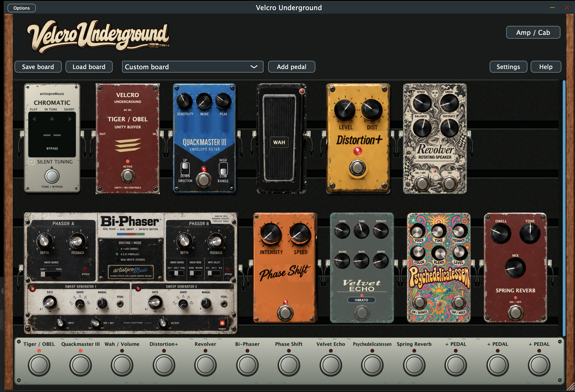The width and height of the screenshot is (575, 392).
Task: Click the WAH pedal treadle
Action: [x=279, y=139]
